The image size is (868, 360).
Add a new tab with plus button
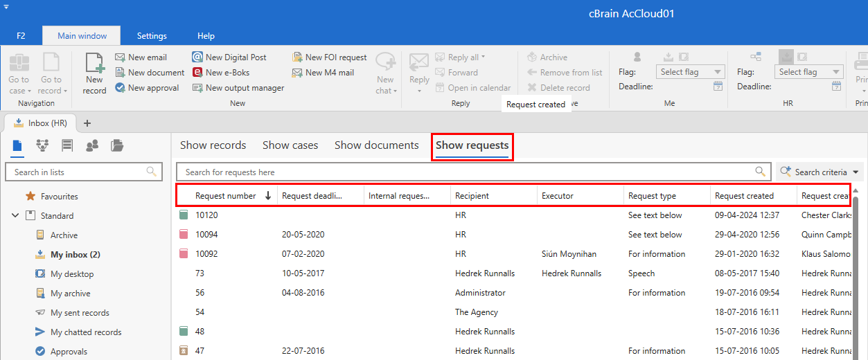click(87, 123)
